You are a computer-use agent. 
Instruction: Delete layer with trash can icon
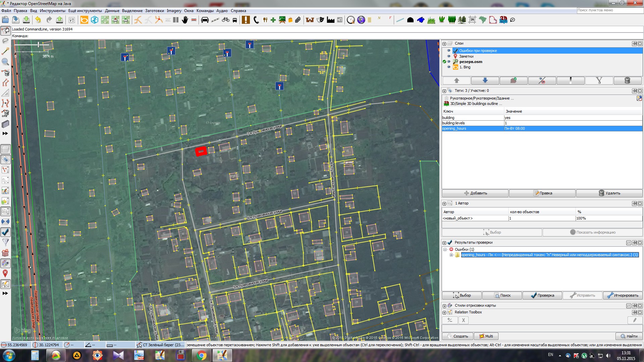(x=627, y=80)
